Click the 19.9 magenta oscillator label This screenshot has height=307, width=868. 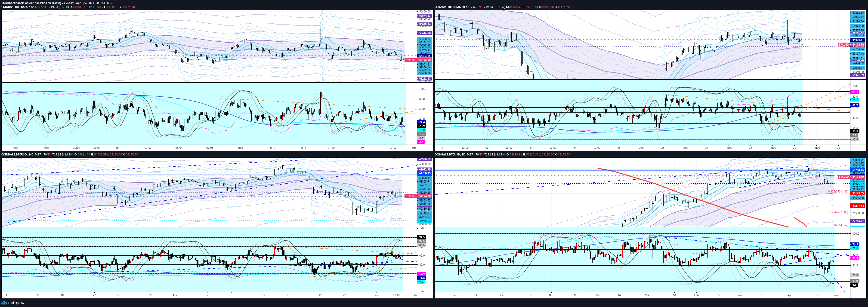(x=422, y=274)
